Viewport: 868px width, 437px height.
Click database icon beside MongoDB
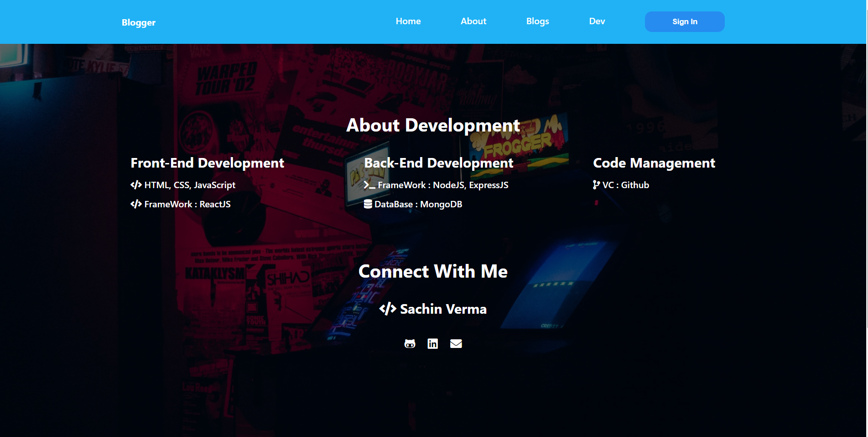pos(368,204)
